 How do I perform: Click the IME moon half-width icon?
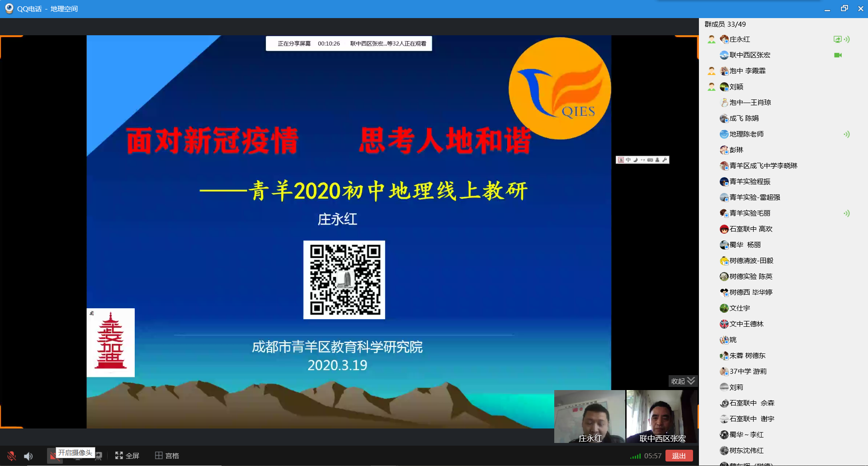pyautogui.click(x=635, y=160)
